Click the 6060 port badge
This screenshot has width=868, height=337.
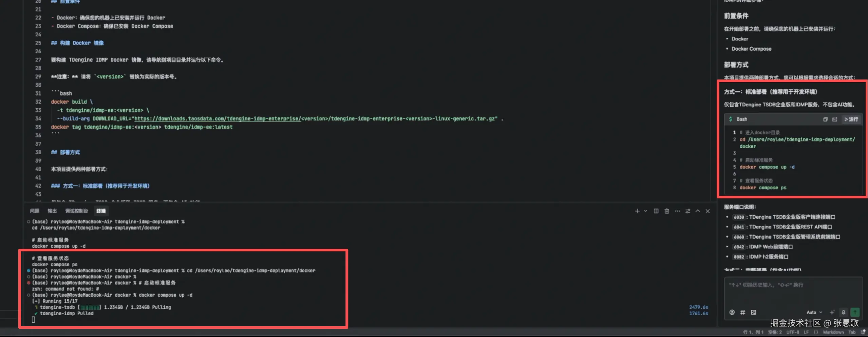pyautogui.click(x=739, y=237)
